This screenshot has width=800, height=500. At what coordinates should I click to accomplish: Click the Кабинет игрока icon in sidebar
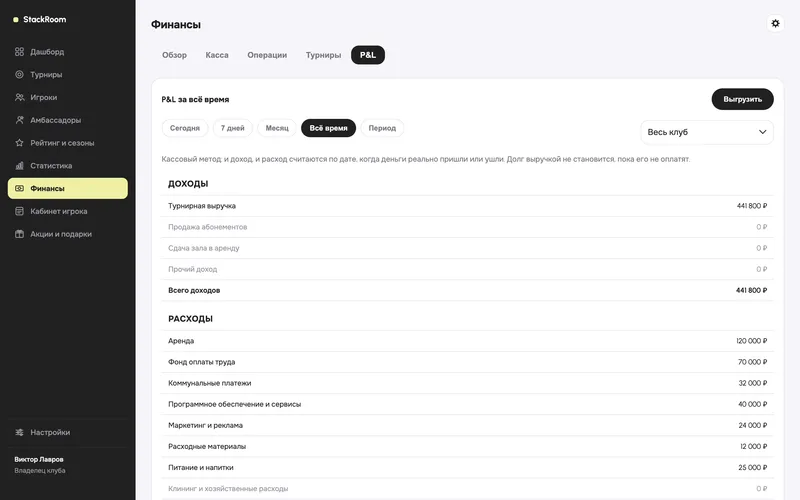click(19, 211)
